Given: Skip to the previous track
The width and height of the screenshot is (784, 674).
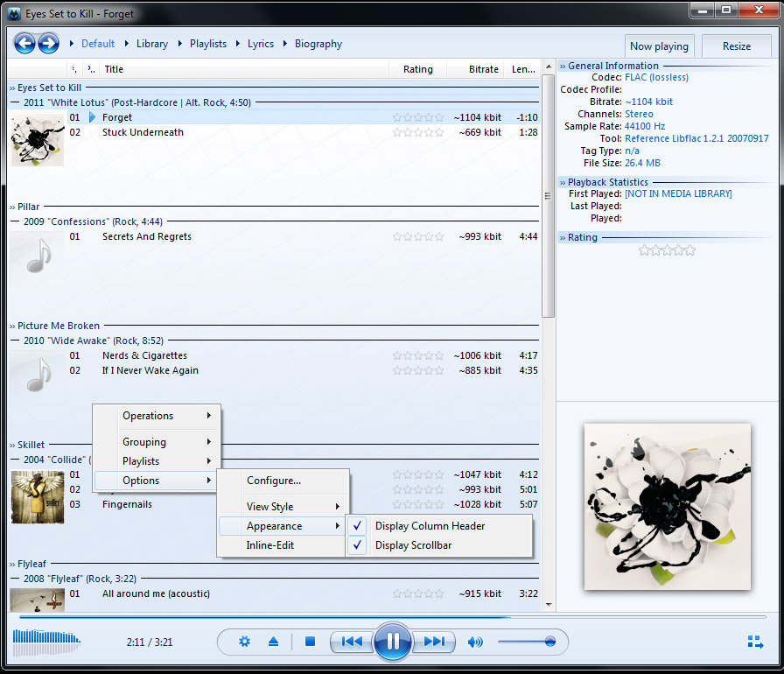Looking at the screenshot, I should coord(352,642).
